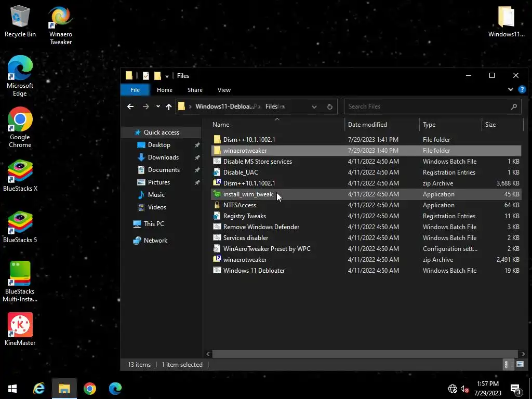
Task: Open BlueStacks Multi-Instance Manager shortcut
Action: (20, 282)
